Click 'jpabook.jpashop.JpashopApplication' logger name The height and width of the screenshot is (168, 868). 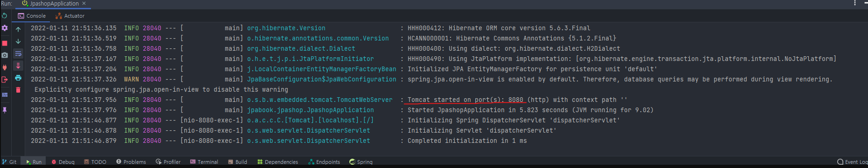pyautogui.click(x=311, y=110)
